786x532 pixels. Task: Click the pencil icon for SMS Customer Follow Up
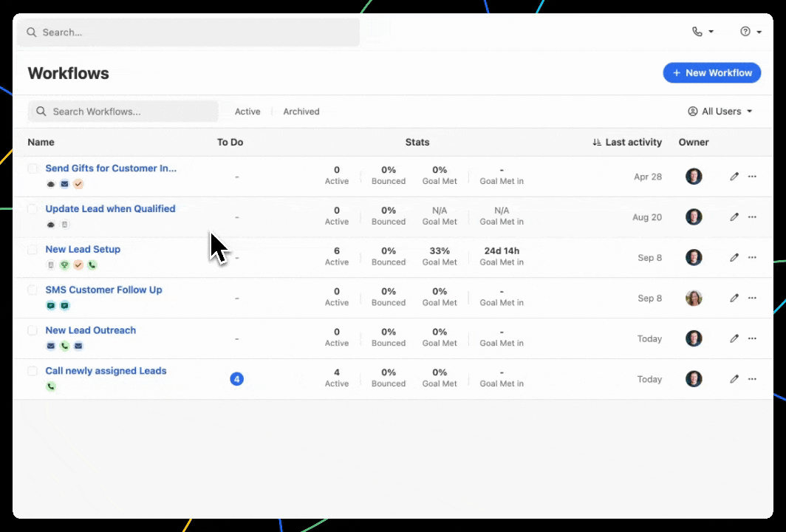(734, 298)
